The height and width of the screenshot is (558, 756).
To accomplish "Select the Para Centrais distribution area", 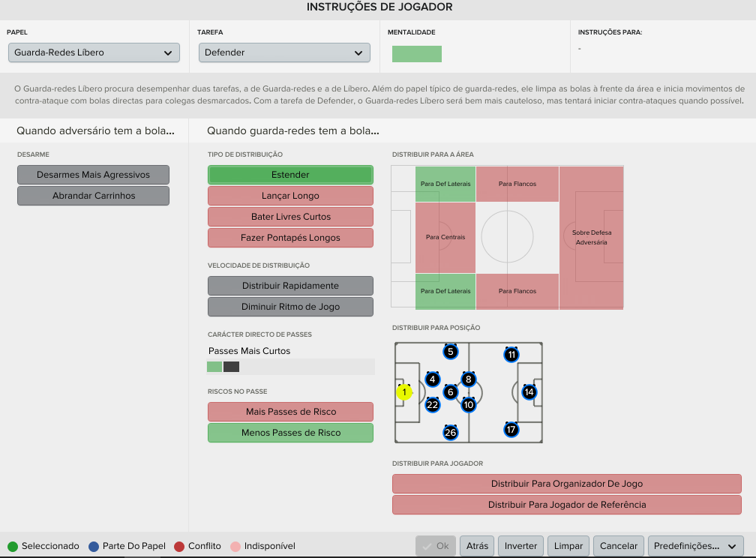I will pos(445,237).
